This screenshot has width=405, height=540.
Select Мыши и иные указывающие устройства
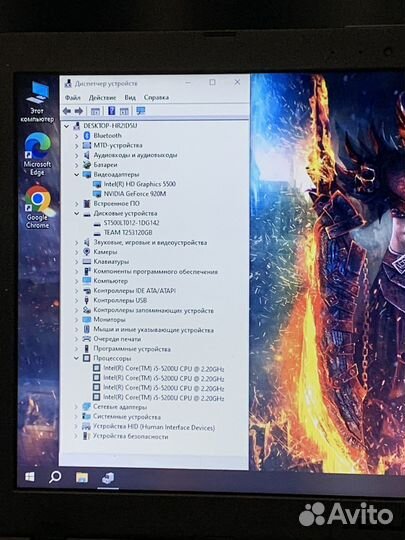pos(153,330)
